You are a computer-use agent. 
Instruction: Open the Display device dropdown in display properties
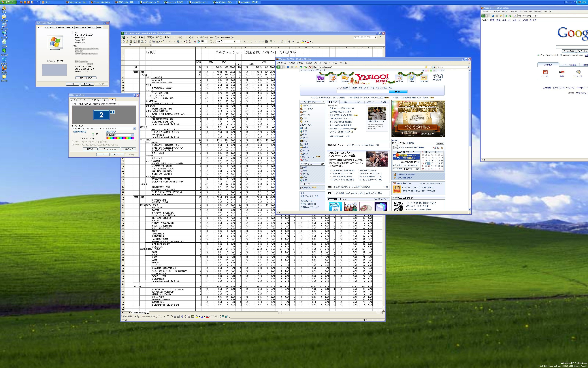click(134, 128)
